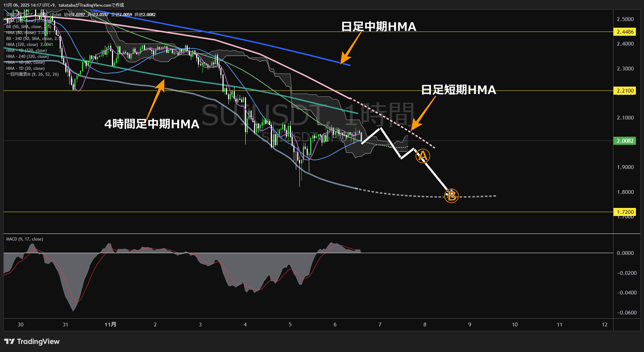Click date 7 on the time axis
The height and width of the screenshot is (352, 644).
click(380, 325)
